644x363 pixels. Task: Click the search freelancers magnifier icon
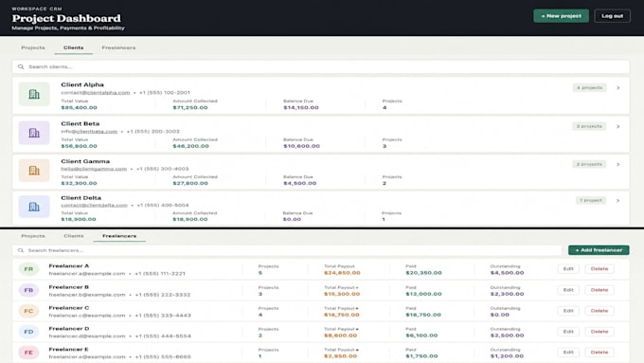point(21,250)
